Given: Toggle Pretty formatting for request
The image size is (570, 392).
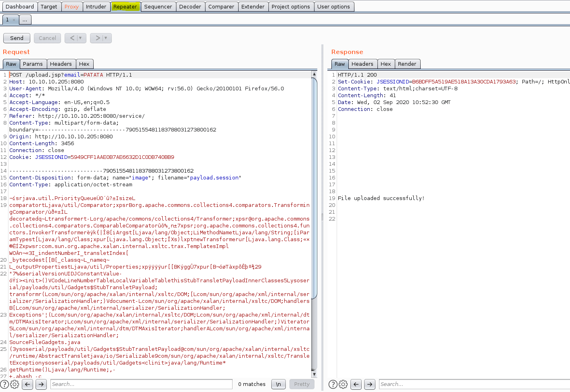Looking at the screenshot, I should click(302, 384).
